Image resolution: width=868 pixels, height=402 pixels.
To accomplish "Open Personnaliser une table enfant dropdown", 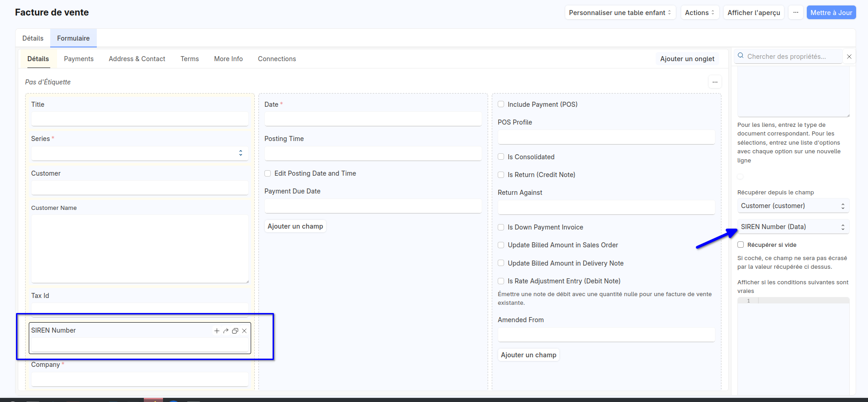I will [x=620, y=13].
